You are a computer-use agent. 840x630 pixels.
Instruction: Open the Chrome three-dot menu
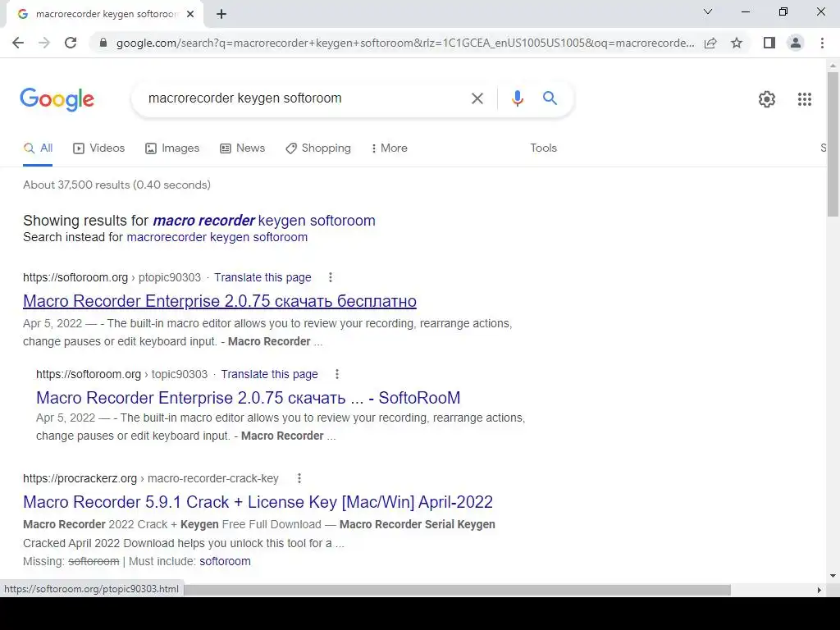click(x=822, y=43)
